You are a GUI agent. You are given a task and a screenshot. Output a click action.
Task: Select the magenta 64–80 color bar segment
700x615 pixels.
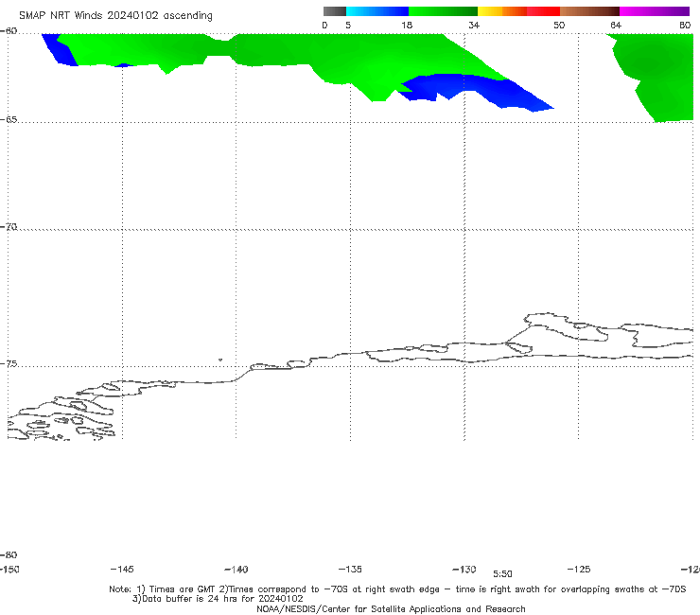click(655, 11)
